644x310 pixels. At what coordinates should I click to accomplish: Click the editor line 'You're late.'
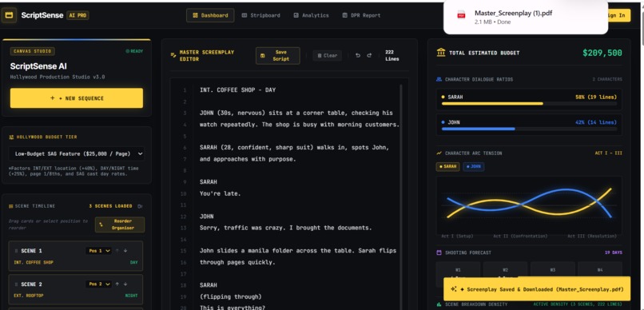point(221,193)
